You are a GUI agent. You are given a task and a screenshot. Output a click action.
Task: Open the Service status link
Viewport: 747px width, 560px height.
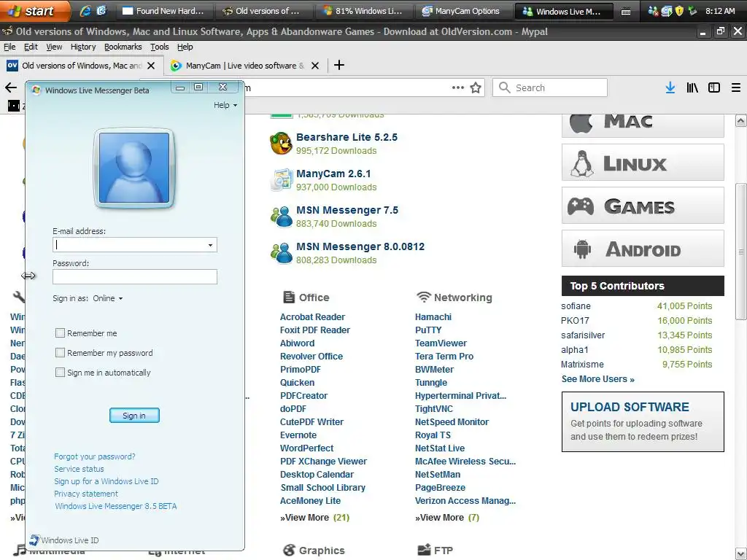(79, 469)
